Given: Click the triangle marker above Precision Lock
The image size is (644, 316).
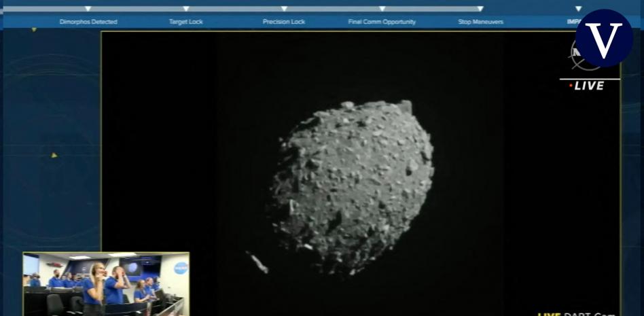Looking at the screenshot, I should click(284, 9).
